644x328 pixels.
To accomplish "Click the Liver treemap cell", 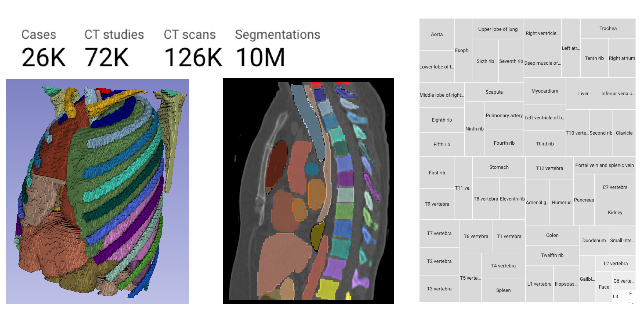I will [583, 93].
